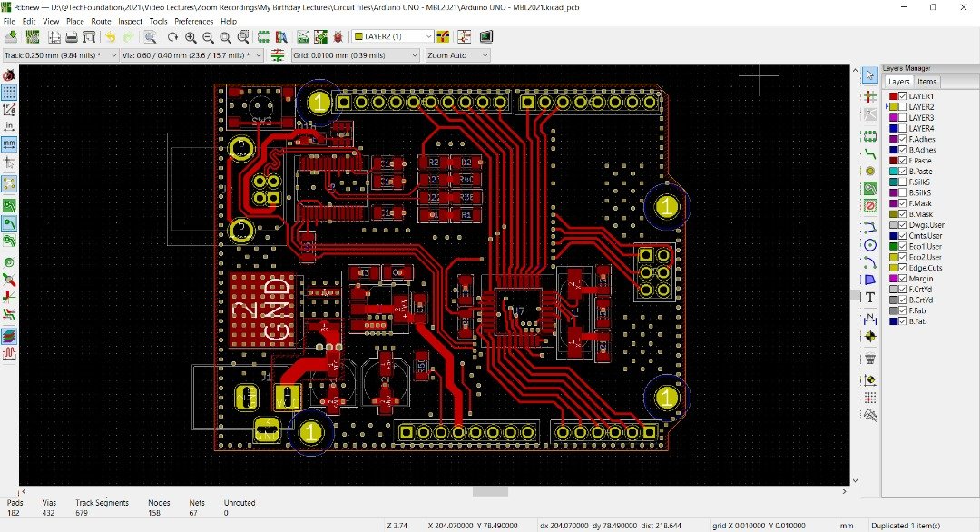Open the Footprint Editor icon
This screenshot has height=532, width=980.
264,37
